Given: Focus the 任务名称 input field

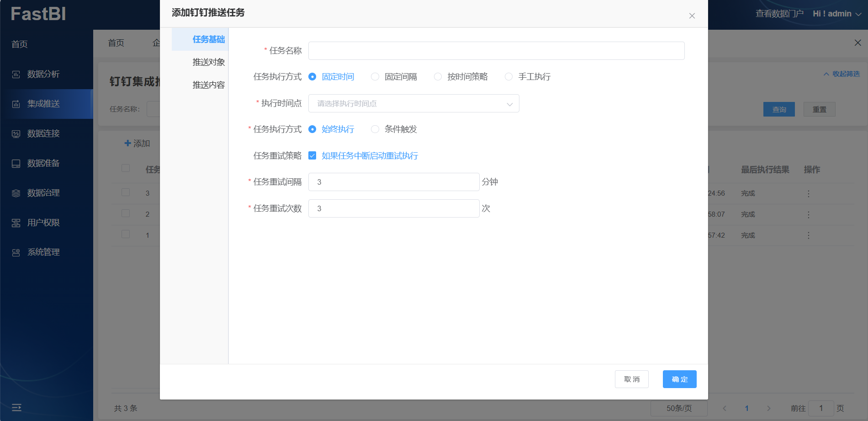Looking at the screenshot, I should point(496,51).
